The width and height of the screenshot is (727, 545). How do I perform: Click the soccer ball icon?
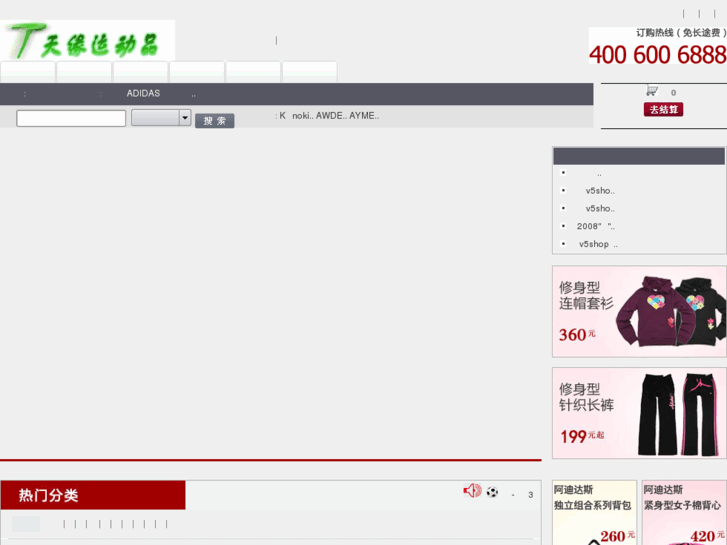pyautogui.click(x=492, y=492)
